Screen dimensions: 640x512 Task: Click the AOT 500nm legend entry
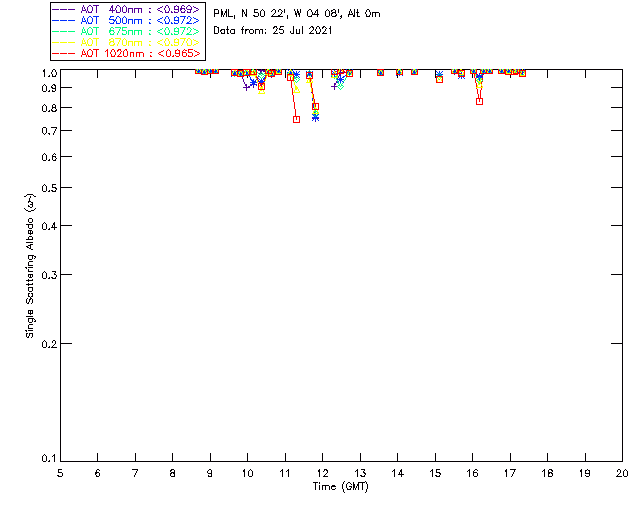tap(126, 20)
